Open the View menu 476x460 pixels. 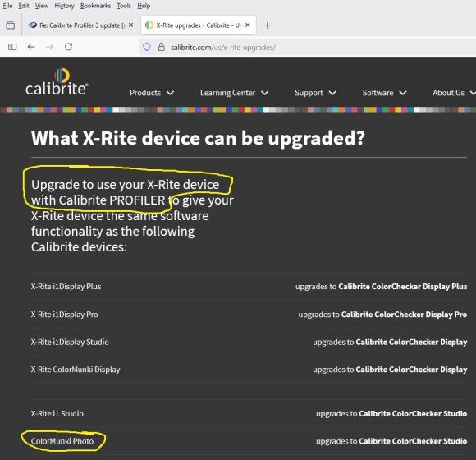click(x=42, y=6)
